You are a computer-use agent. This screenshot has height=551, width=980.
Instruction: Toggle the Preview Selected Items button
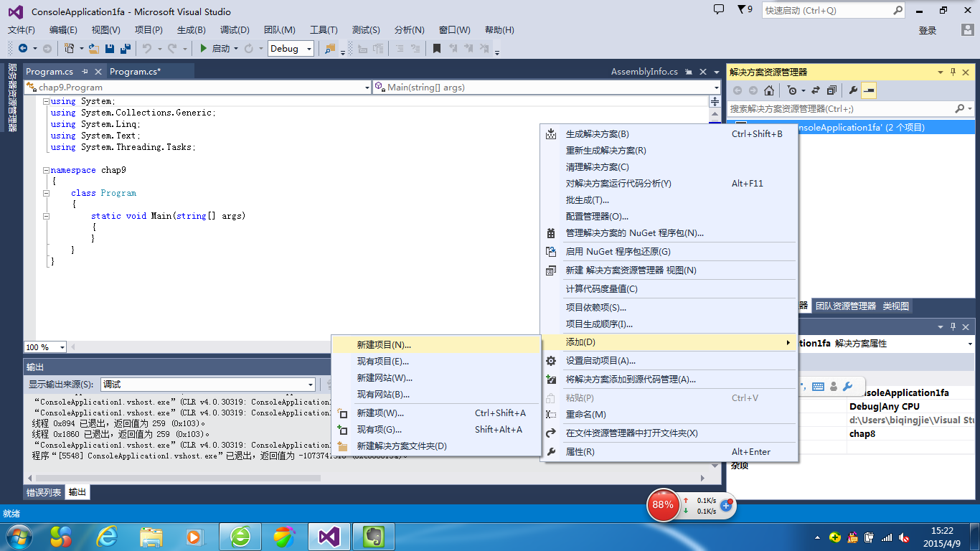(869, 90)
